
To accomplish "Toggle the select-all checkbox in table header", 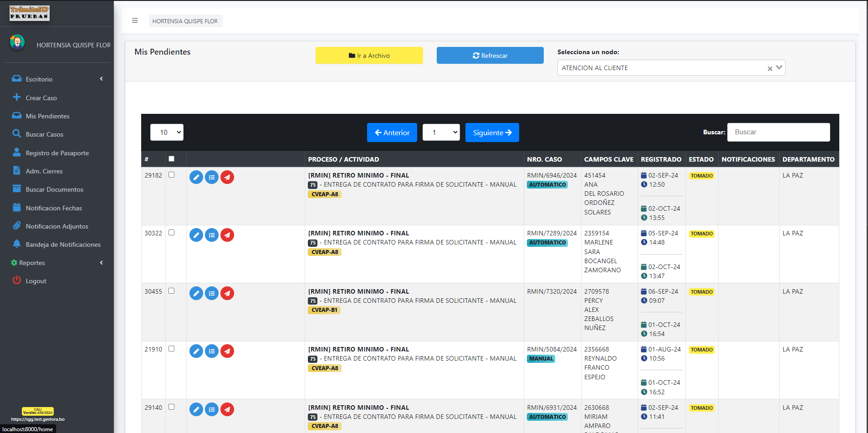I will click(172, 159).
